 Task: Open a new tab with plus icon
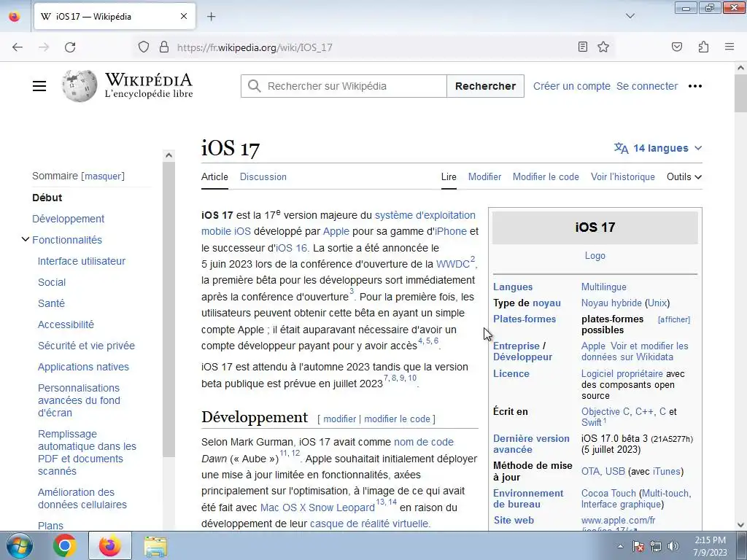(212, 17)
